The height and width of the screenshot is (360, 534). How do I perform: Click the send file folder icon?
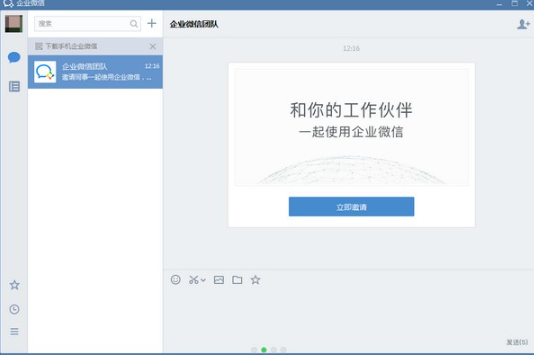point(237,280)
